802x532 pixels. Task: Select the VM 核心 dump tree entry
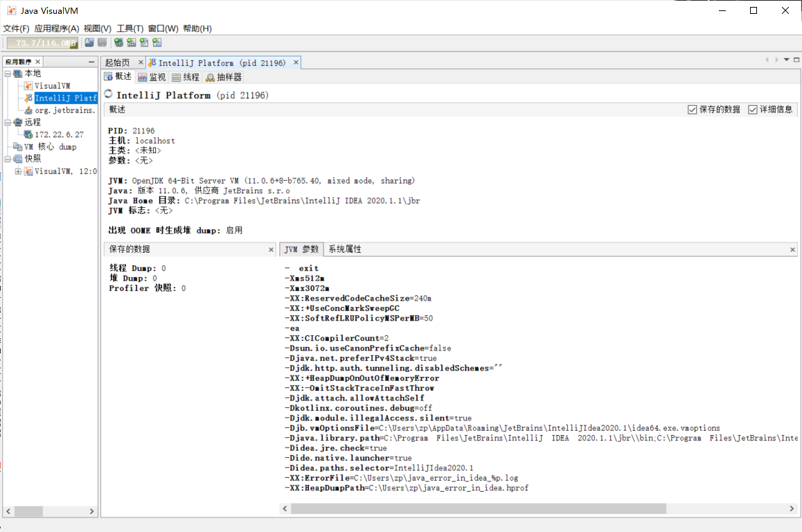(x=50, y=147)
